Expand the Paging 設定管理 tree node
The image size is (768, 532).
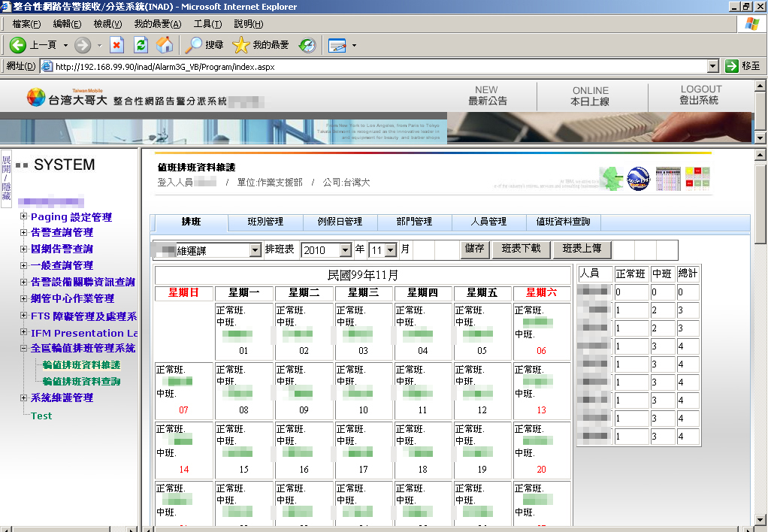click(x=24, y=216)
